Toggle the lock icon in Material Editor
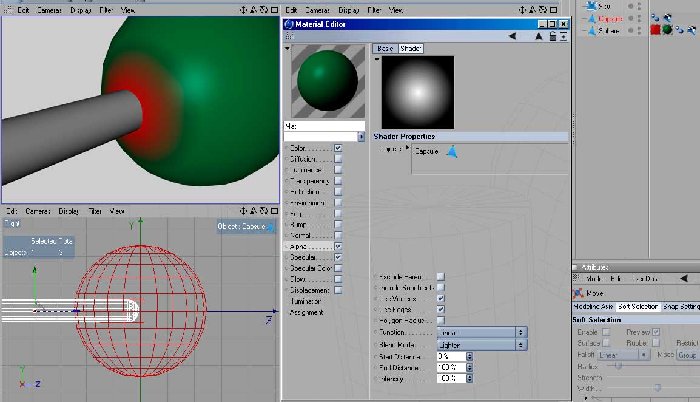Screen dimensions: 700x402 tap(553, 37)
